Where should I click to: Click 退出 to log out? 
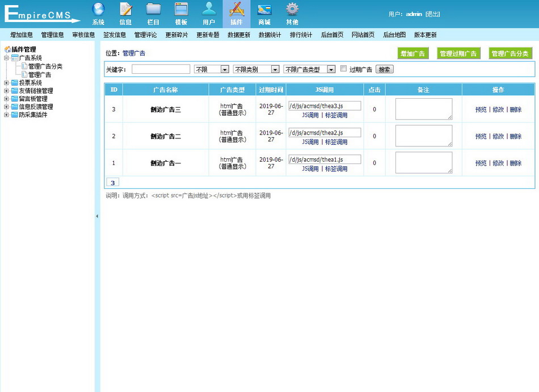click(433, 14)
